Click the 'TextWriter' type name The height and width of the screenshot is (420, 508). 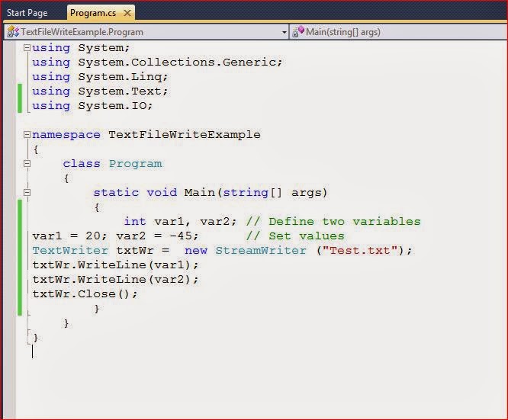(x=70, y=251)
